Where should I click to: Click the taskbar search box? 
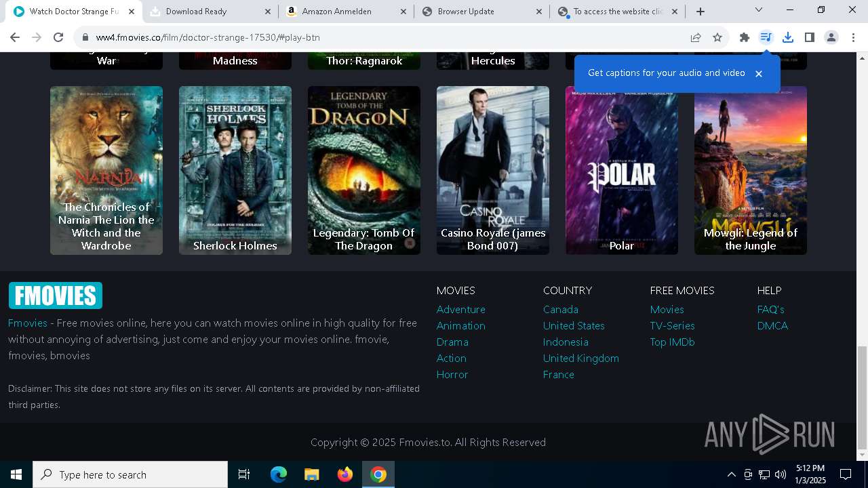pyautogui.click(x=130, y=474)
